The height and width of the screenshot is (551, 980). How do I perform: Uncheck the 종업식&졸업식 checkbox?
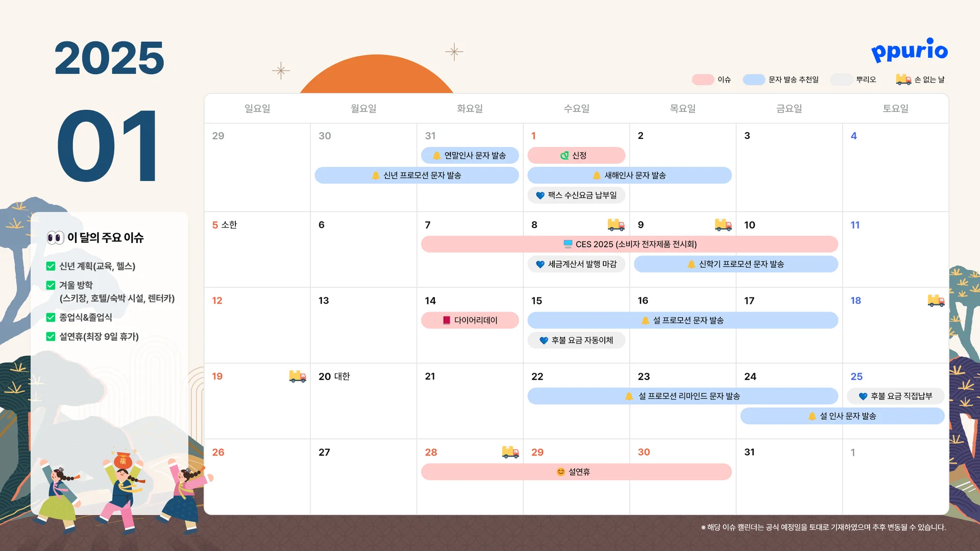coord(51,317)
